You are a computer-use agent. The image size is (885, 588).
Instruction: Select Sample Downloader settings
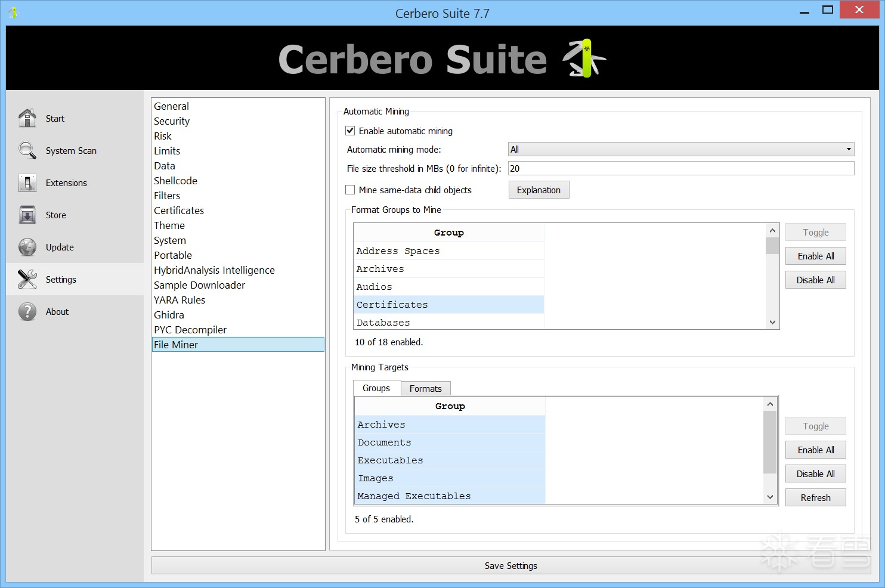pos(238,285)
